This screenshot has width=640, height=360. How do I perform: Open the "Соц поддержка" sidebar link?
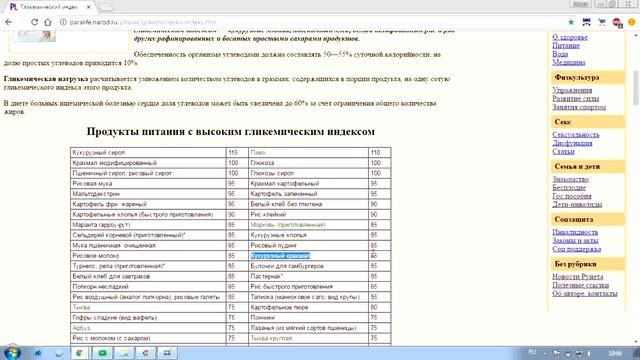[x=576, y=249]
